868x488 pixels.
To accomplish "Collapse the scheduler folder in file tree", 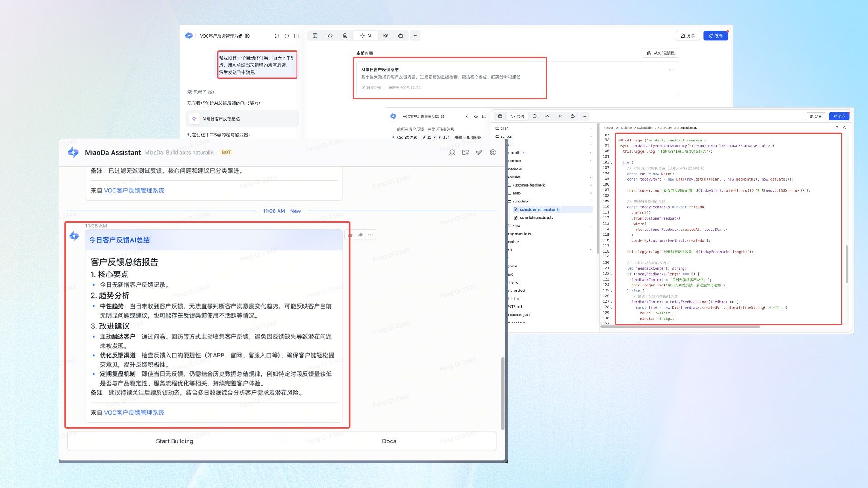I will (590, 202).
